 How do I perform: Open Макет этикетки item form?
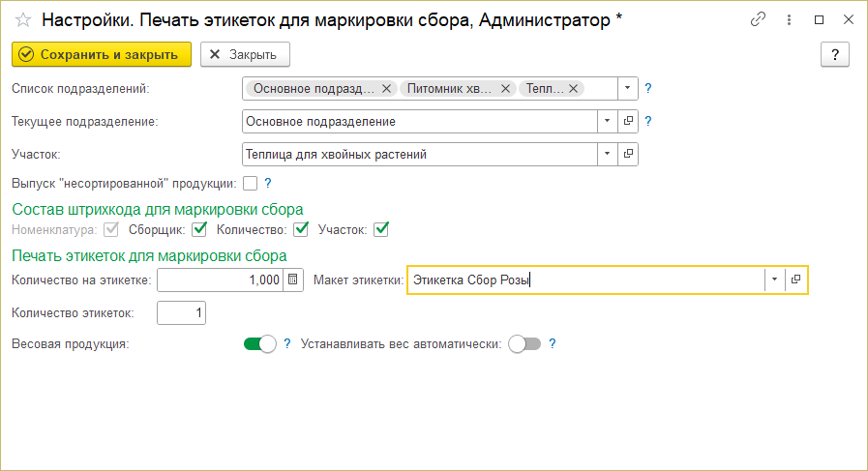click(795, 280)
